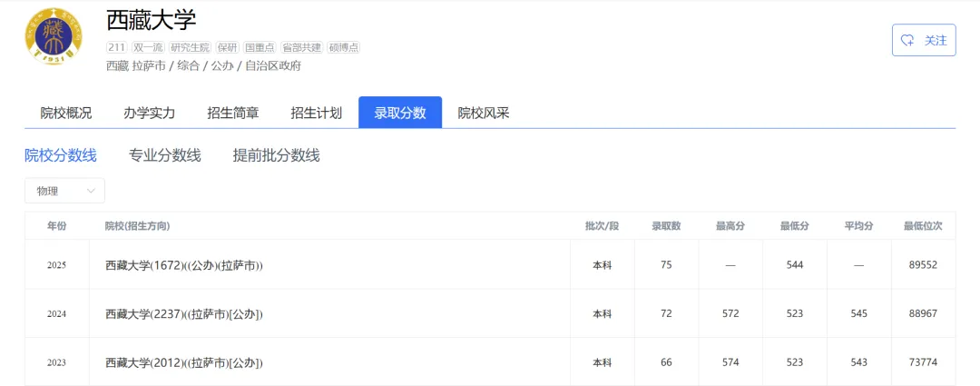The image size is (980, 386).
Task: Click the 最低位次 column header
Action: 923,226
